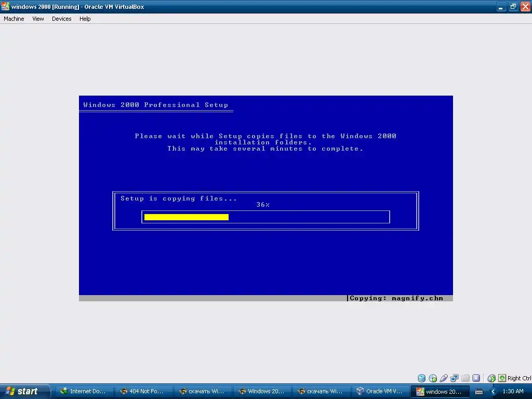Click the network adapters status icon
This screenshot has height=399, width=532.
pos(454,378)
